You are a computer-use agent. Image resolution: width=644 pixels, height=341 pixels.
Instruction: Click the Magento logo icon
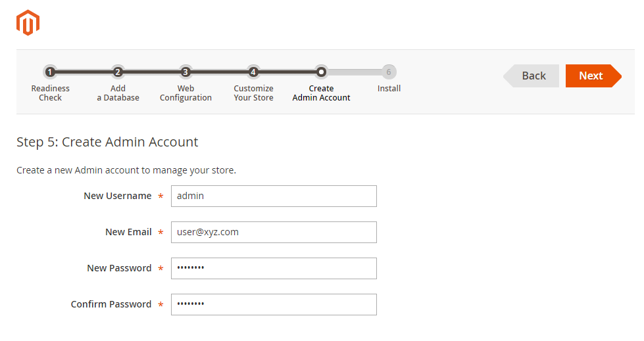[28, 23]
